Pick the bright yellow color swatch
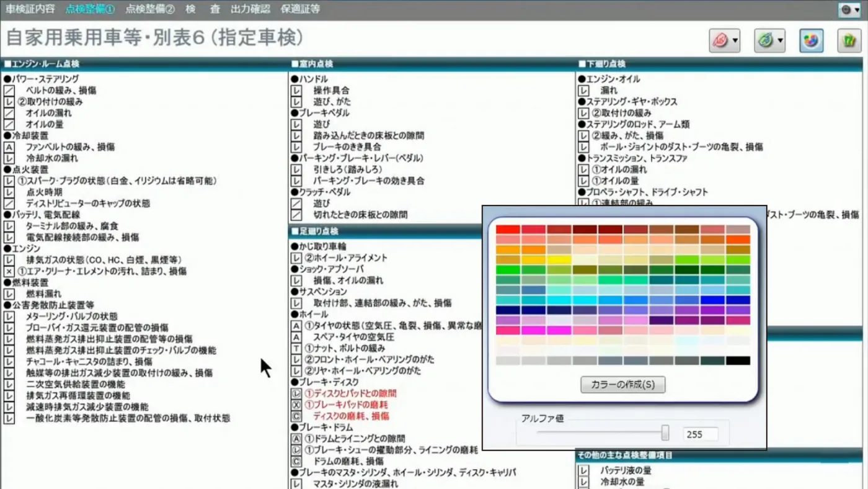The width and height of the screenshot is (868, 489). point(559,260)
